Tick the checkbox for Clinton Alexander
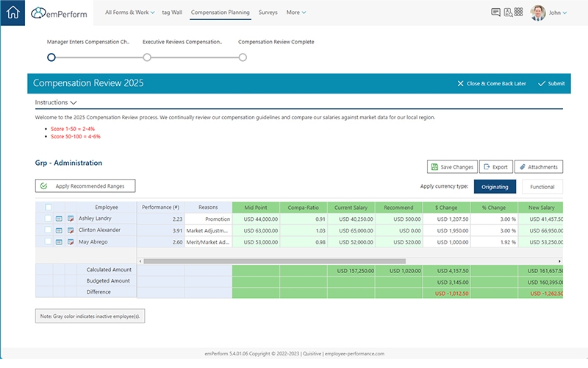 [49, 230]
